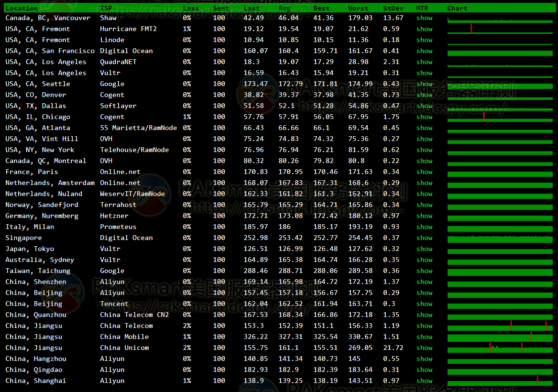Click show for the Beijing Aliyun row
558x392 pixels.
point(424,293)
